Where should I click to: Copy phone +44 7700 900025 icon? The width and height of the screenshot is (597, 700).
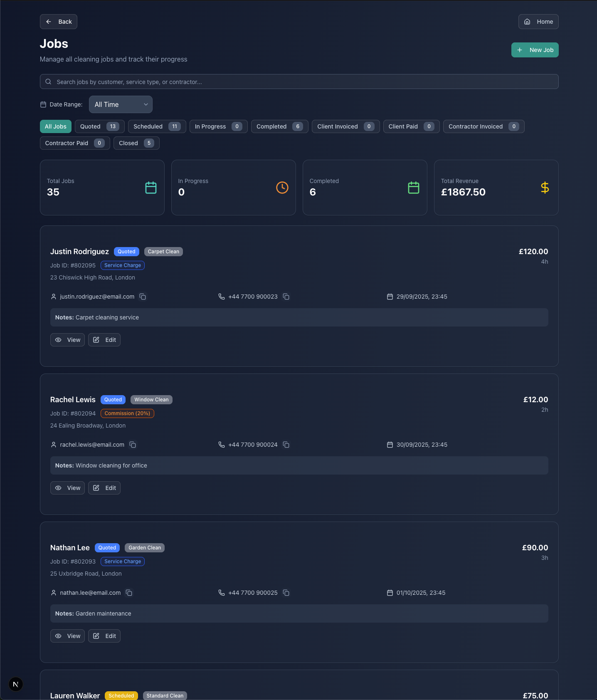point(286,593)
